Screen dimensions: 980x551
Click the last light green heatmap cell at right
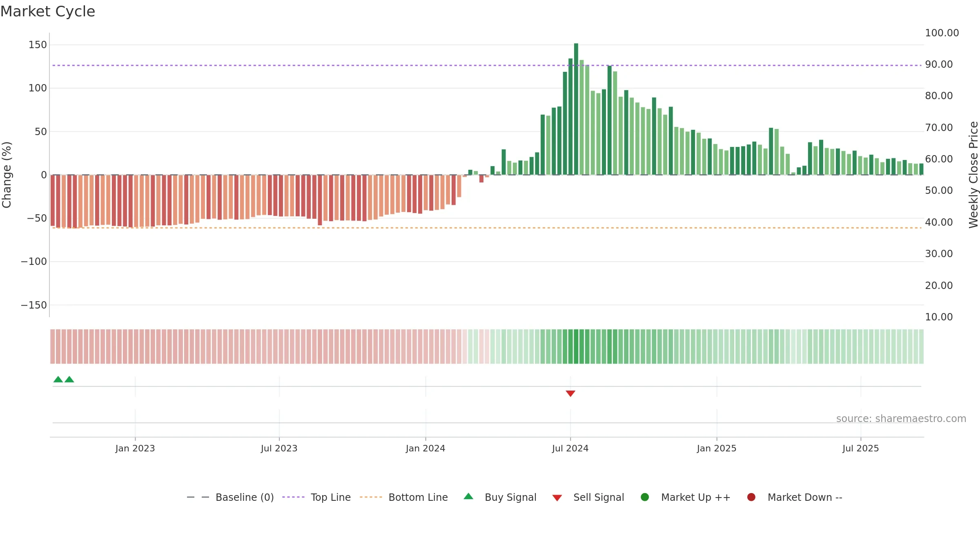921,347
